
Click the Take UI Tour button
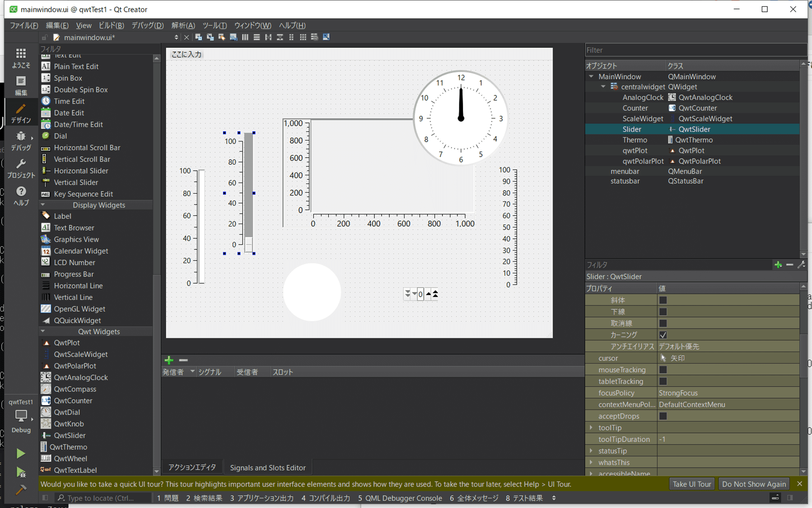tap(692, 484)
